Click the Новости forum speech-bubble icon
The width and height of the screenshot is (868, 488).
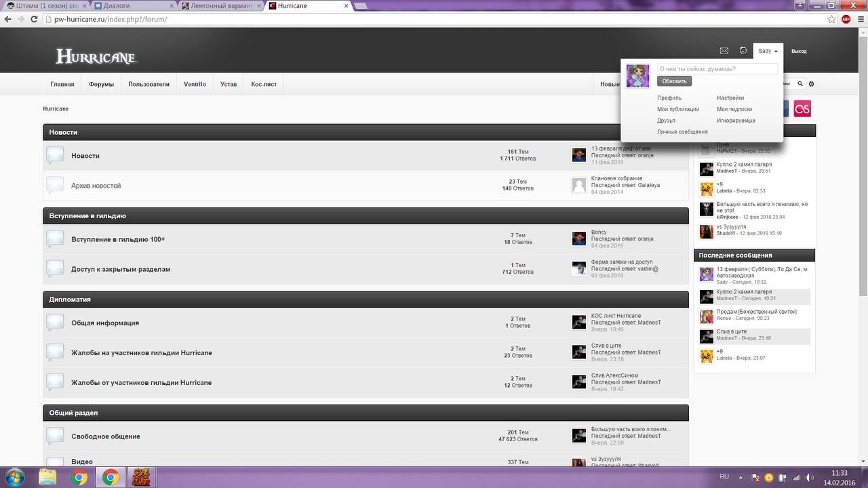pyautogui.click(x=55, y=156)
